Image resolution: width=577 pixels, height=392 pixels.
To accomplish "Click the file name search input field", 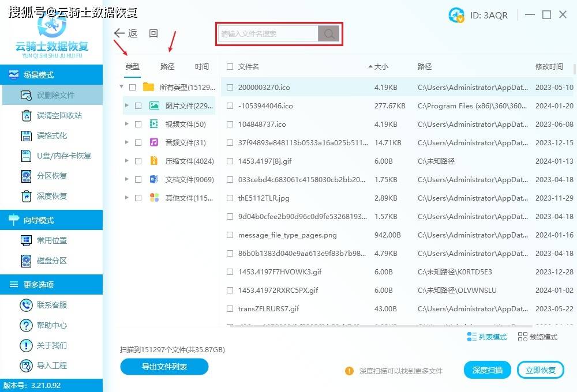I will (268, 34).
